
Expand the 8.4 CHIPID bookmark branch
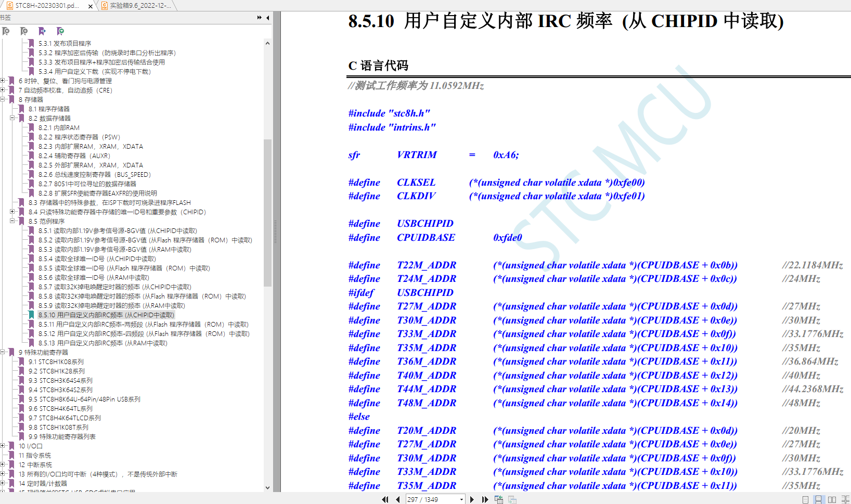12,212
